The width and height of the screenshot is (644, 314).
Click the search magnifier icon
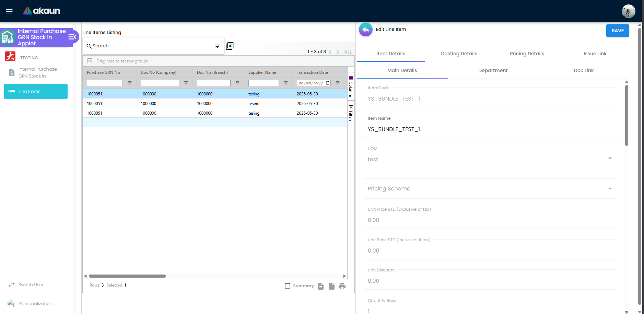coord(89,46)
